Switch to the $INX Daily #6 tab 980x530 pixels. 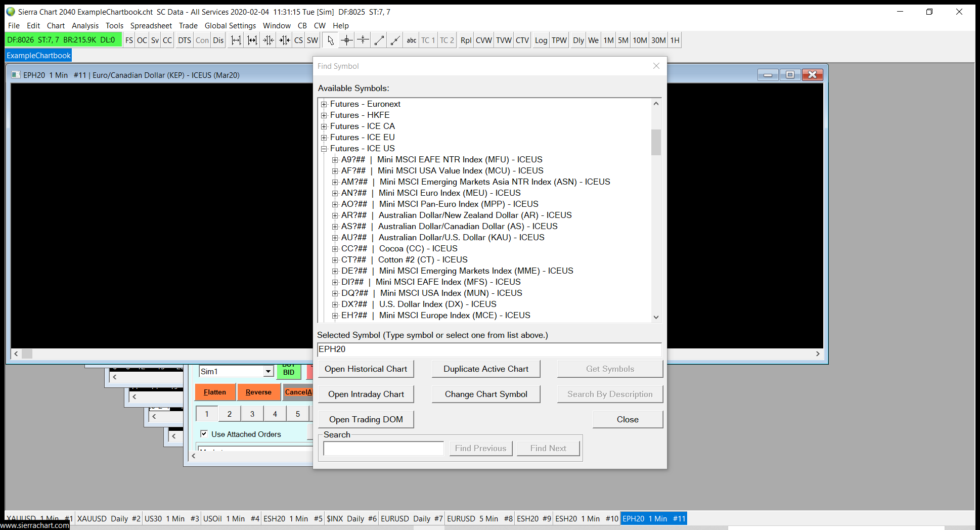352,518
